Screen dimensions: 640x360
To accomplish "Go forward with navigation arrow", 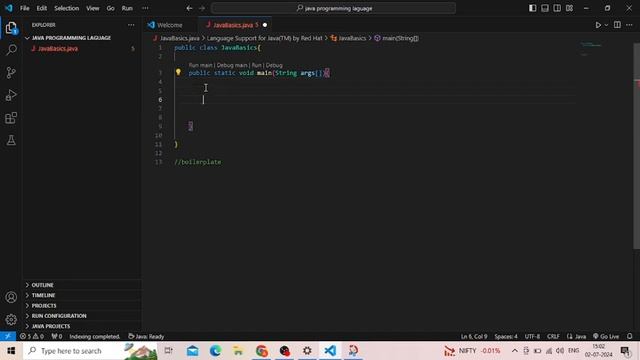I will point(202,8).
